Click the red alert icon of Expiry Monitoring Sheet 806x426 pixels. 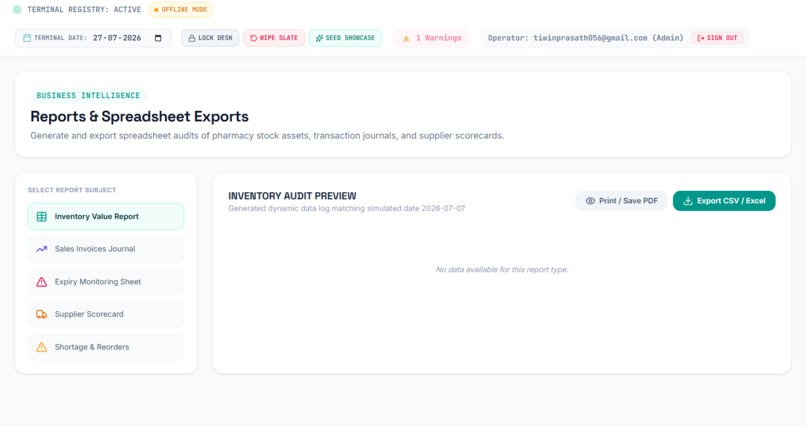tap(42, 282)
